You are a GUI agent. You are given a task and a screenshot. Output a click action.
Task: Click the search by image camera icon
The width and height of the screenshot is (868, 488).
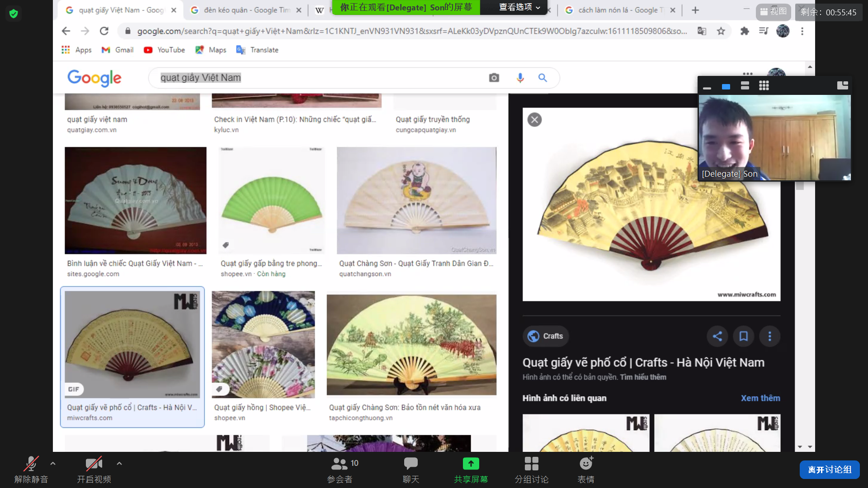pyautogui.click(x=494, y=78)
